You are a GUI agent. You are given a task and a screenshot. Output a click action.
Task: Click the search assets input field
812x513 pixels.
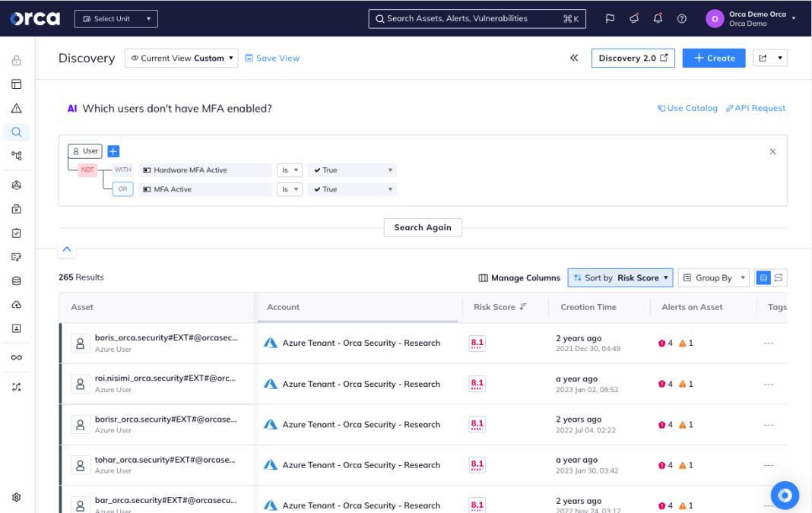point(477,19)
